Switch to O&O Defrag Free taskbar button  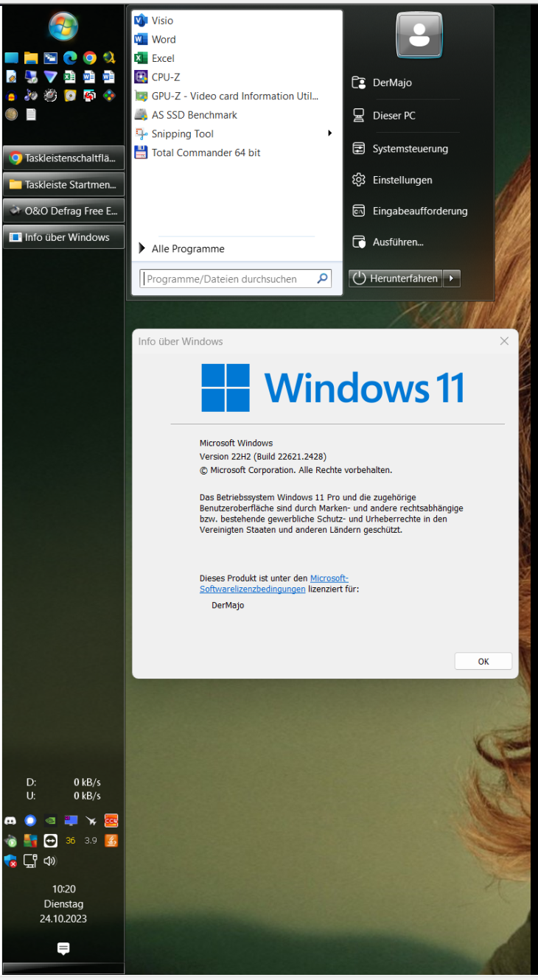pyautogui.click(x=63, y=211)
